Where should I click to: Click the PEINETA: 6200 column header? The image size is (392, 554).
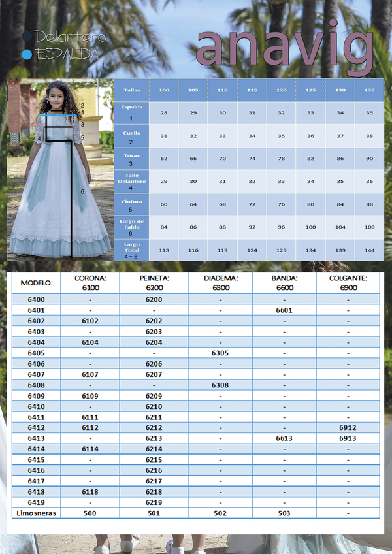154,283
